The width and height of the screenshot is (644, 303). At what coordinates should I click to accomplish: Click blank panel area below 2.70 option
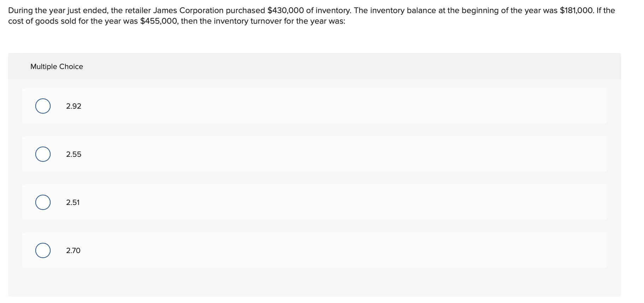(x=314, y=282)
